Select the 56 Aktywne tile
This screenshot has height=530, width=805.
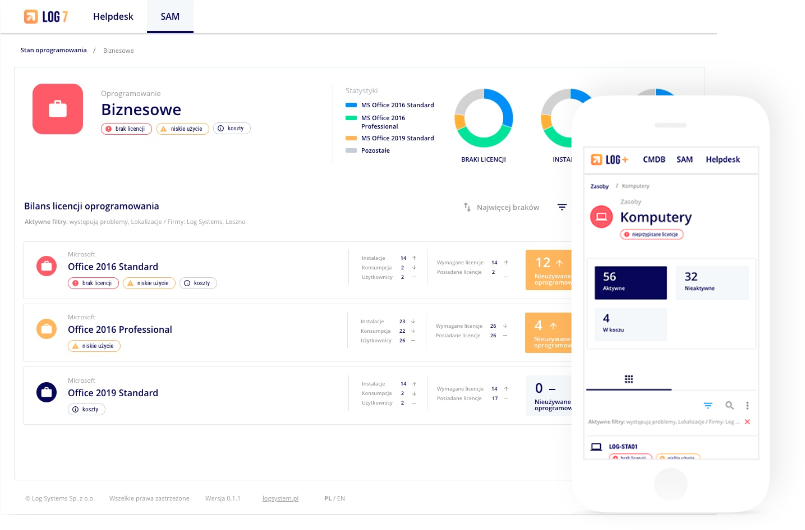pos(631,282)
